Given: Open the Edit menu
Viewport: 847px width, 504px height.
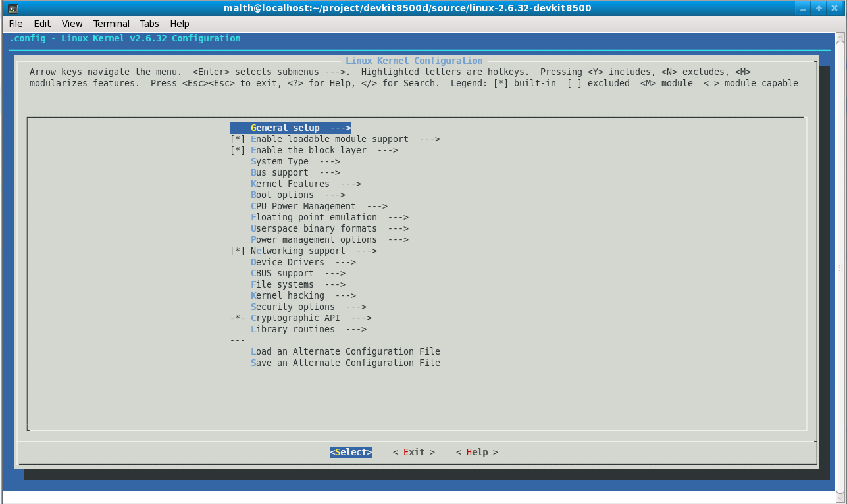Looking at the screenshot, I should (x=42, y=24).
